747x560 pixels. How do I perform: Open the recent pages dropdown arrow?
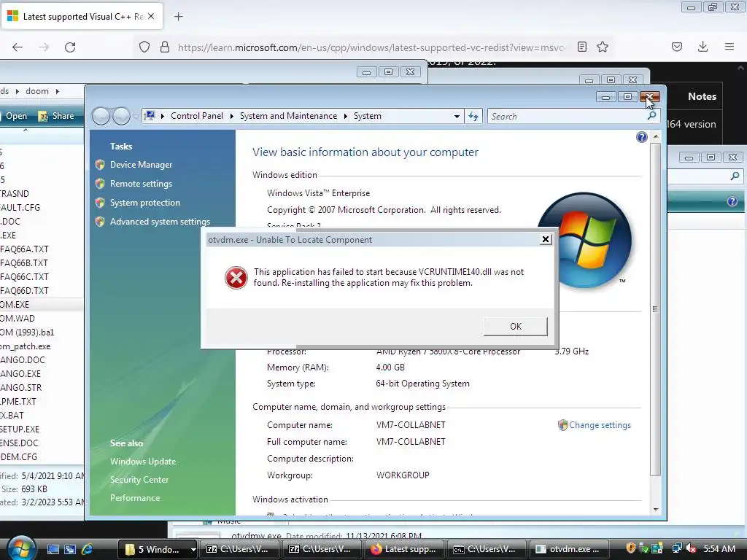pos(136,116)
